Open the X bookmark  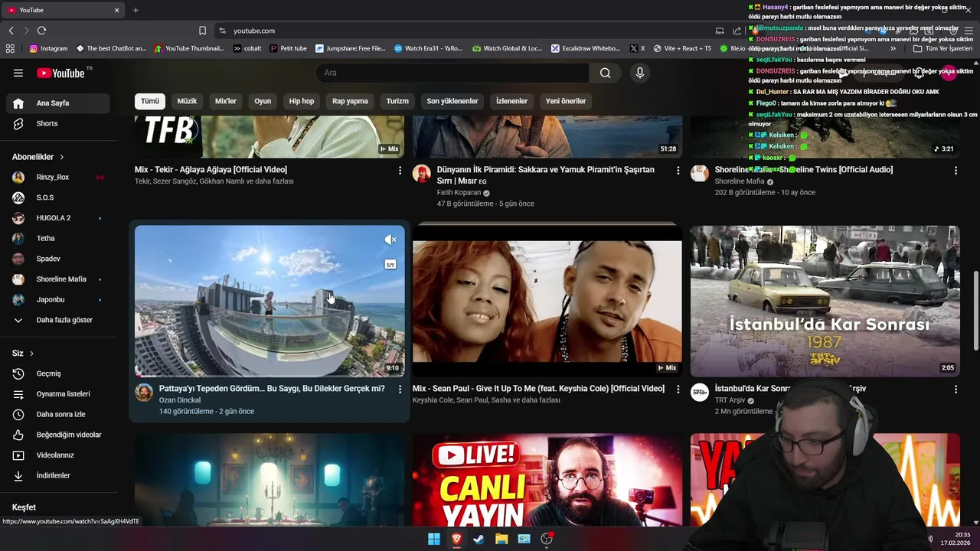point(637,48)
